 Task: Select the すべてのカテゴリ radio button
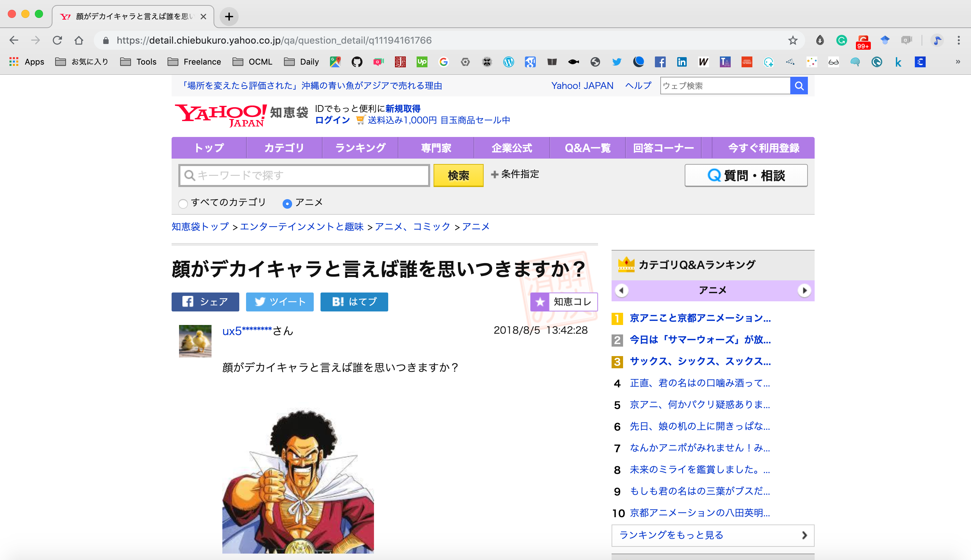(x=183, y=204)
